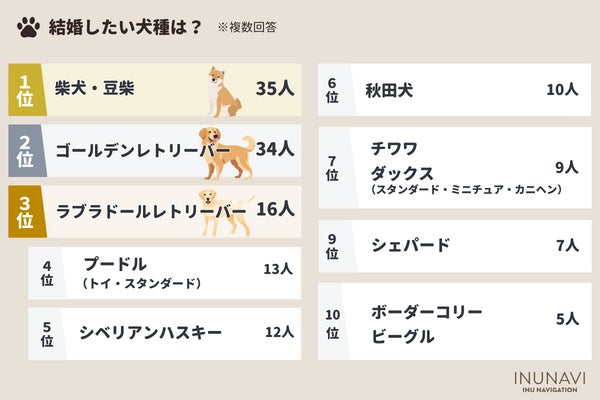
Task: Select the 秋田犬 6位 row
Action: (x=453, y=89)
